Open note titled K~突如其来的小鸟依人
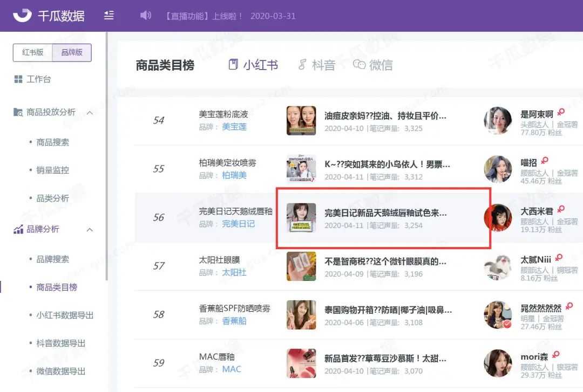The image size is (583, 392). pos(387,164)
